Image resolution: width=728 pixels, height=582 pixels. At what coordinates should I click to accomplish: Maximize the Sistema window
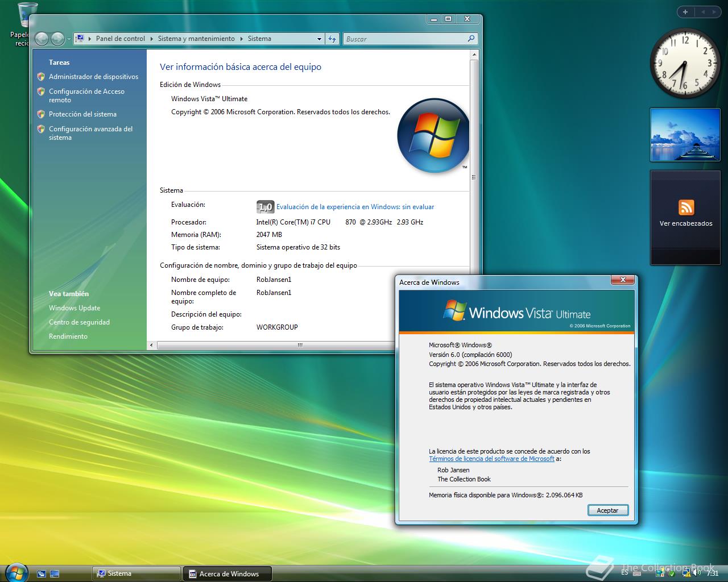(448, 19)
